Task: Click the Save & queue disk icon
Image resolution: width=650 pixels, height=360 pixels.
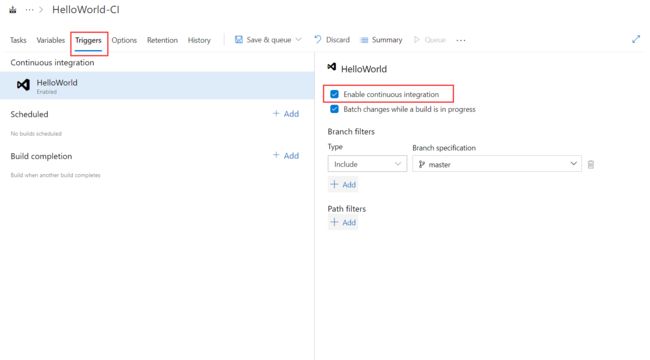Action: point(239,40)
